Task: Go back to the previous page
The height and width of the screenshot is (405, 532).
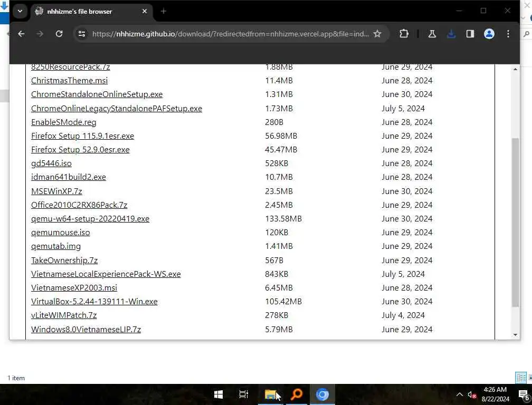Action: [x=21, y=34]
